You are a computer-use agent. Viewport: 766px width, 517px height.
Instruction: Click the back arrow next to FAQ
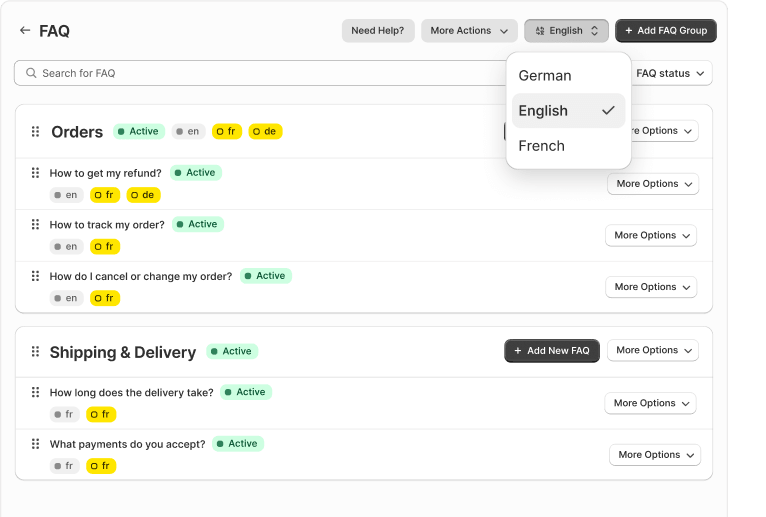25,31
